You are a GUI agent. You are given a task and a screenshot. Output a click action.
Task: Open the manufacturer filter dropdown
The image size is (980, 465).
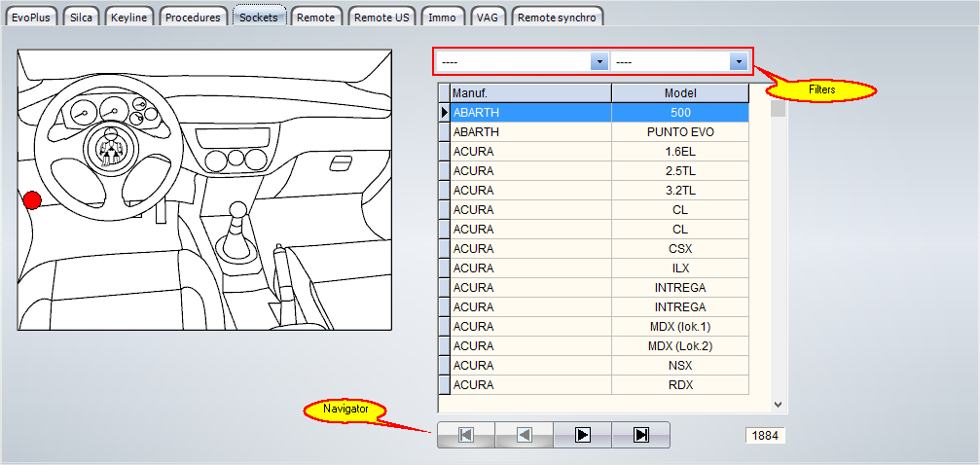599,62
